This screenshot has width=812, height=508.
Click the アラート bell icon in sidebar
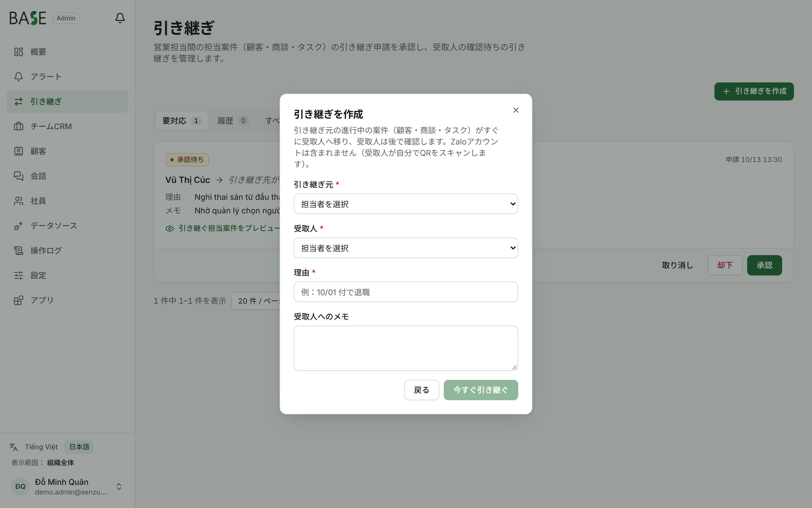pyautogui.click(x=18, y=76)
